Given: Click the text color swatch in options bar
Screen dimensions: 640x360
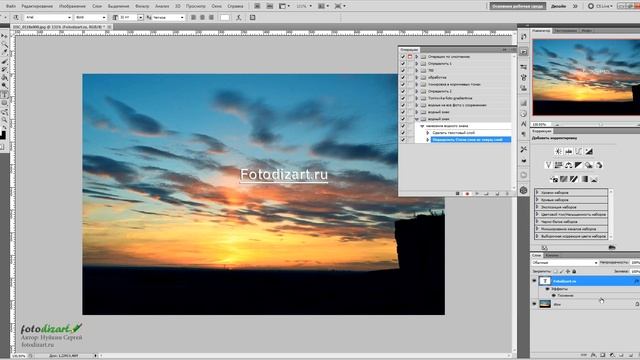Looking at the screenshot, I should pos(225,18).
